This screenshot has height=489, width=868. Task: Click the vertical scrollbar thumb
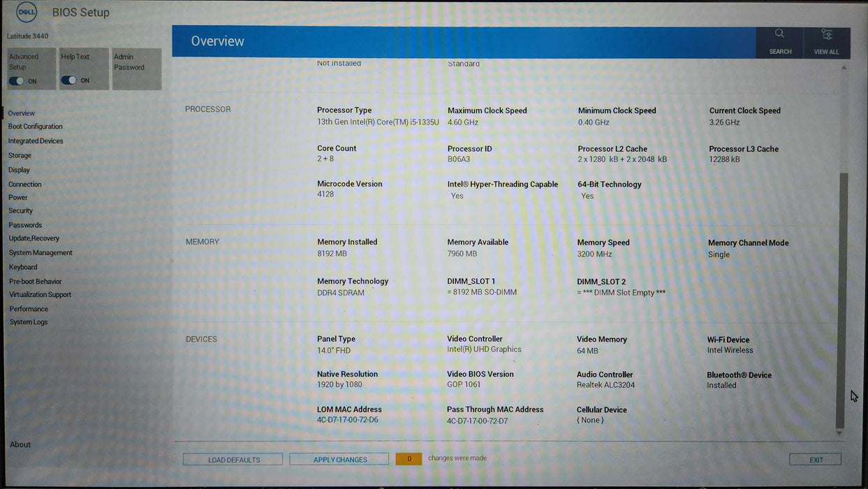(842, 299)
